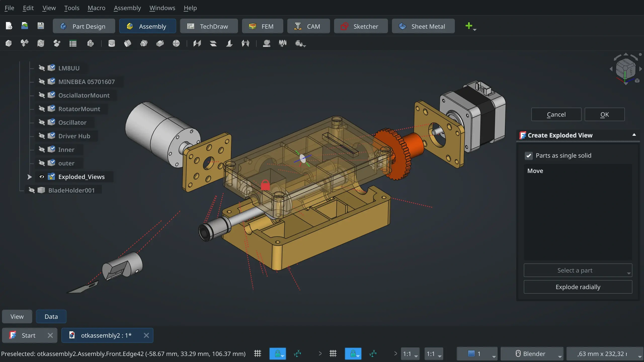644x362 pixels.
Task: Click the Solve Assembly icon
Action: point(41,43)
